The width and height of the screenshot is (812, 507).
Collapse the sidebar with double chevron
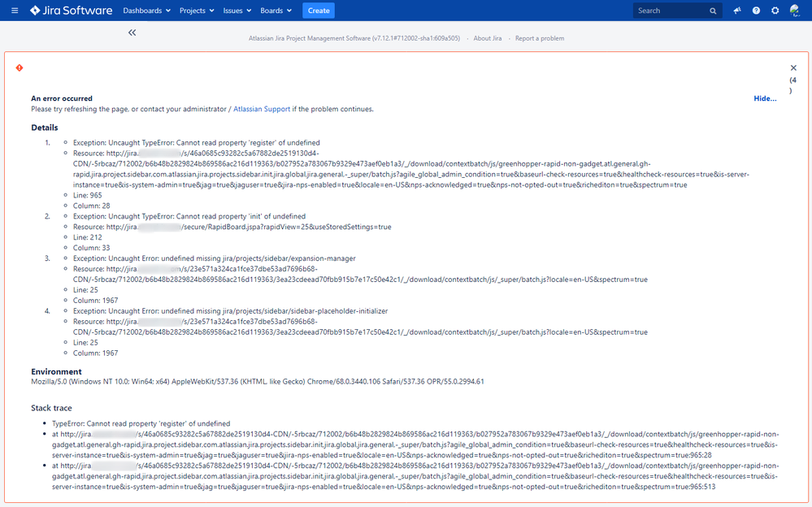pyautogui.click(x=132, y=32)
